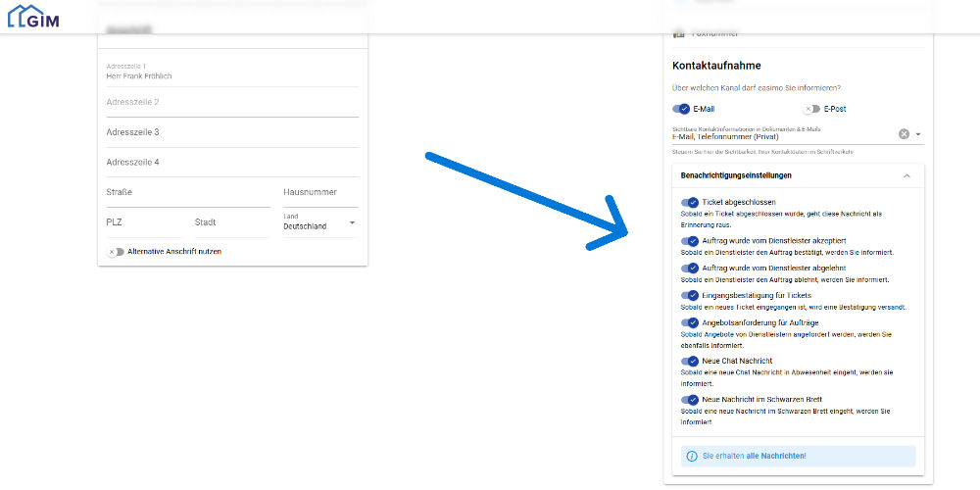Disable Neue Chat Nachricht notification
The height and width of the screenshot is (490, 980).
coord(690,362)
